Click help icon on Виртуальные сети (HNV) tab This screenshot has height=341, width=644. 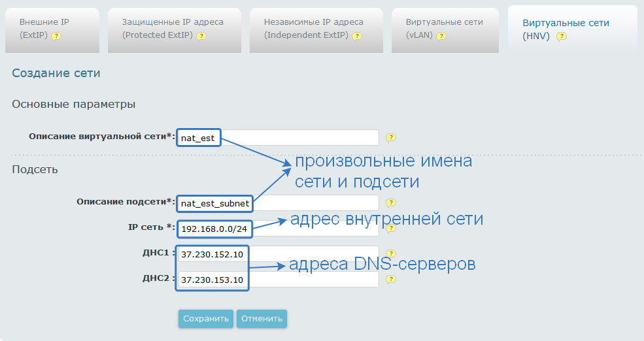point(561,37)
